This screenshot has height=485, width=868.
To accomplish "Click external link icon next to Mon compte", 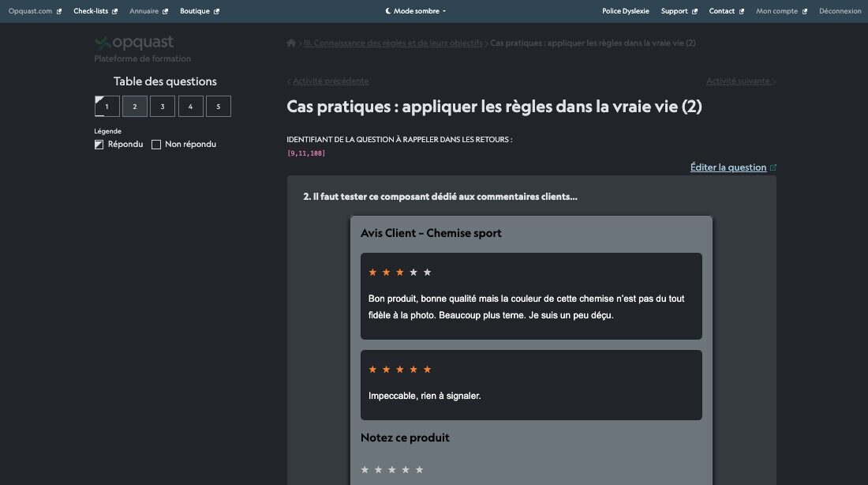I will coord(806,11).
